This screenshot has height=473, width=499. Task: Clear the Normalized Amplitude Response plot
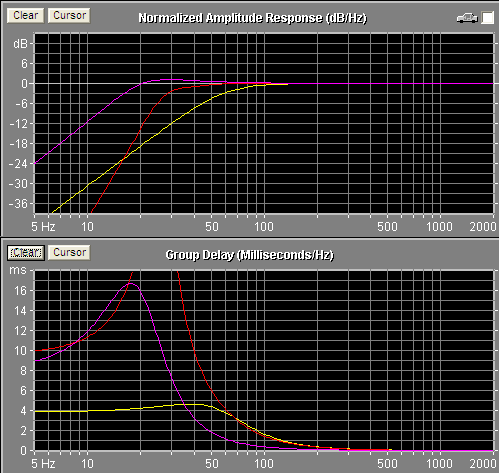tap(25, 15)
